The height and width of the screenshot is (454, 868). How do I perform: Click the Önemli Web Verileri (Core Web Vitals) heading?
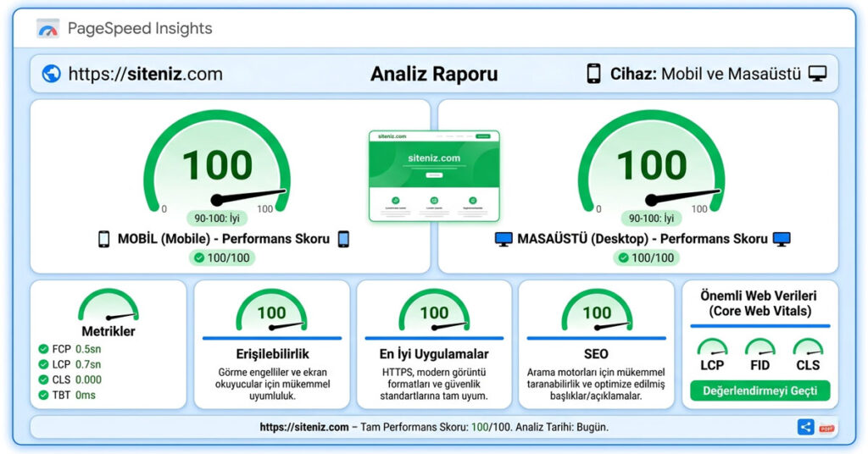[760, 303]
